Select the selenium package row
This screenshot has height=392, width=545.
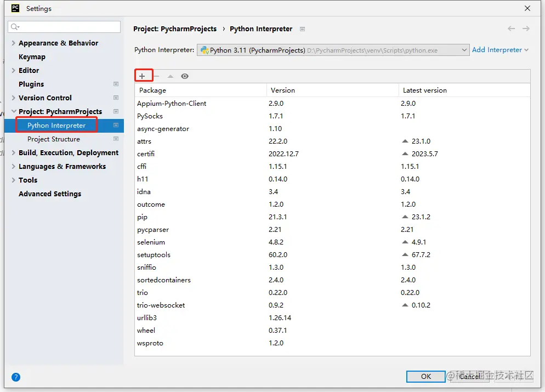click(x=332, y=242)
